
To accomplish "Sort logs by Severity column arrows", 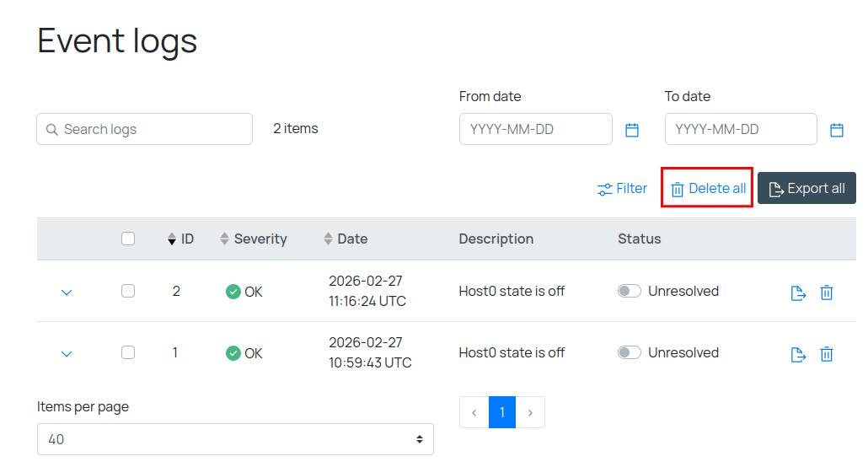I will [x=225, y=239].
